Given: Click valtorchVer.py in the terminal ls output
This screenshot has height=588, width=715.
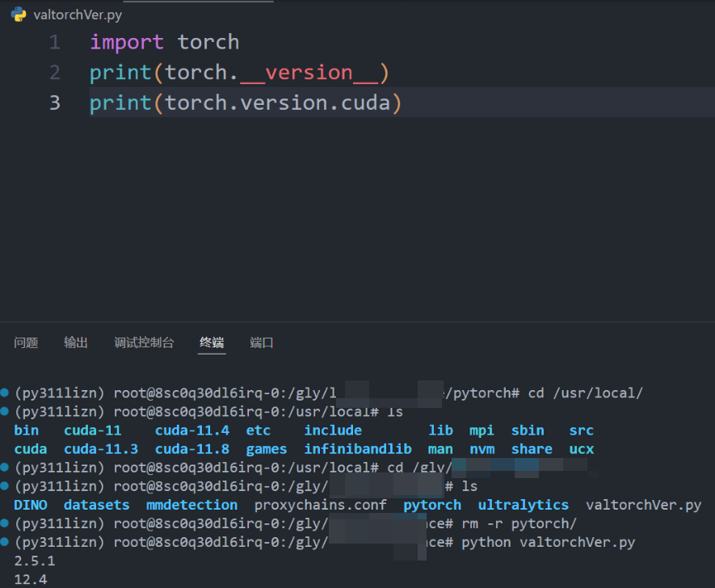Looking at the screenshot, I should coord(643,504).
